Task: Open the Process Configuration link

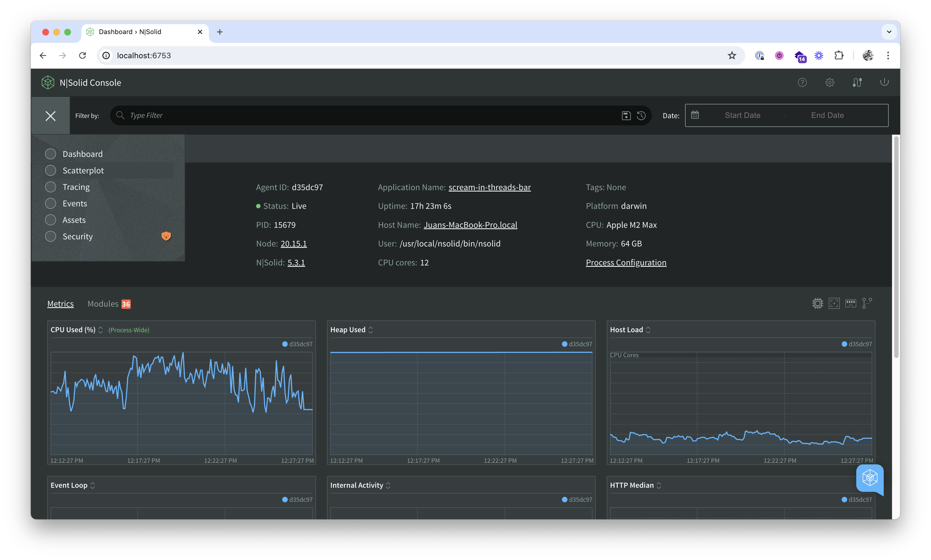Action: (626, 263)
